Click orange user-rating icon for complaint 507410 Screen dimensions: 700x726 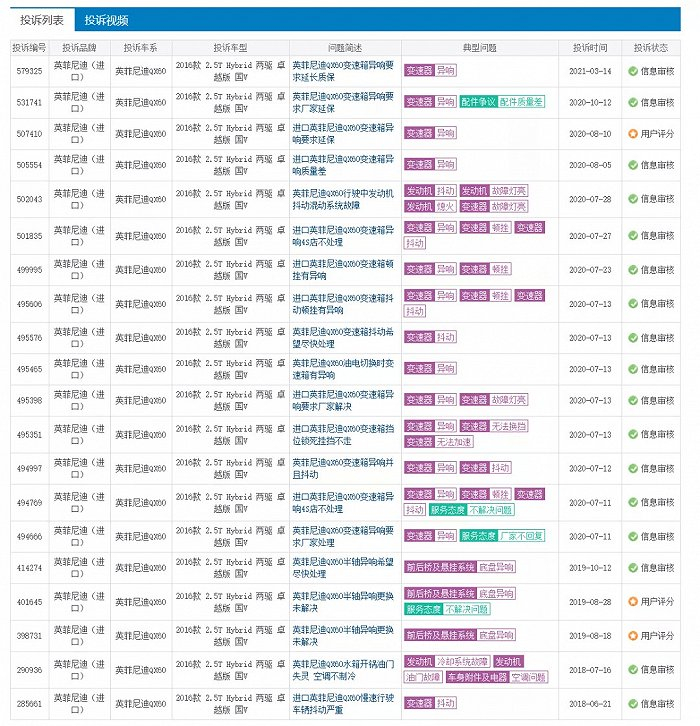click(633, 133)
